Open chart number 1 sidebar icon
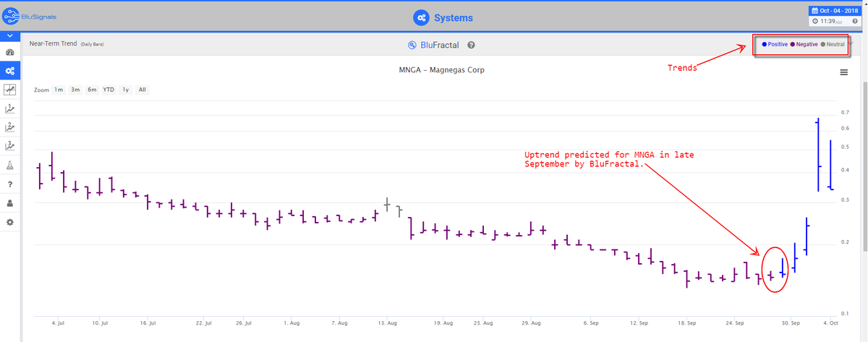 [10, 108]
